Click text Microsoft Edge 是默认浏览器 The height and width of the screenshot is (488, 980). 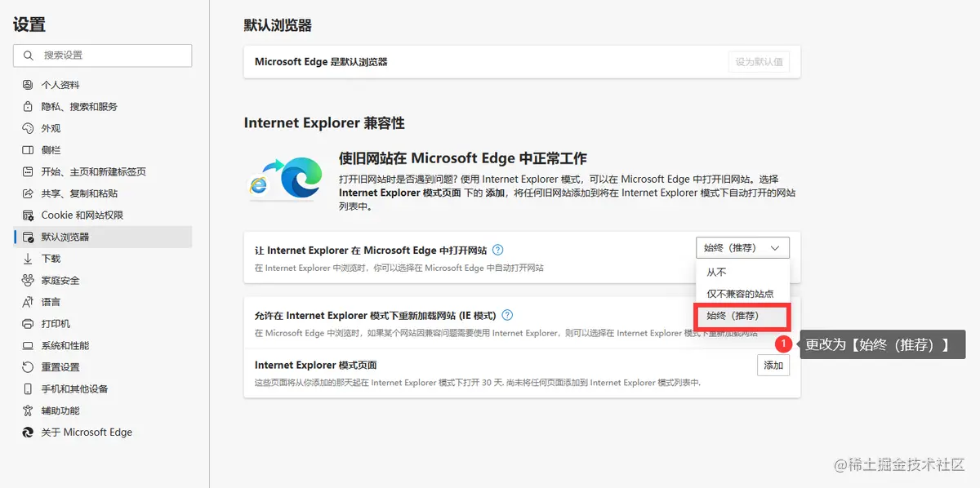(x=321, y=62)
